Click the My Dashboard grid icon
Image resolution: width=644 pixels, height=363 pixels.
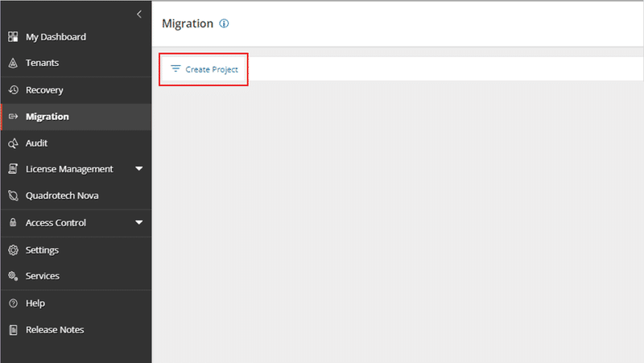pyautogui.click(x=13, y=37)
